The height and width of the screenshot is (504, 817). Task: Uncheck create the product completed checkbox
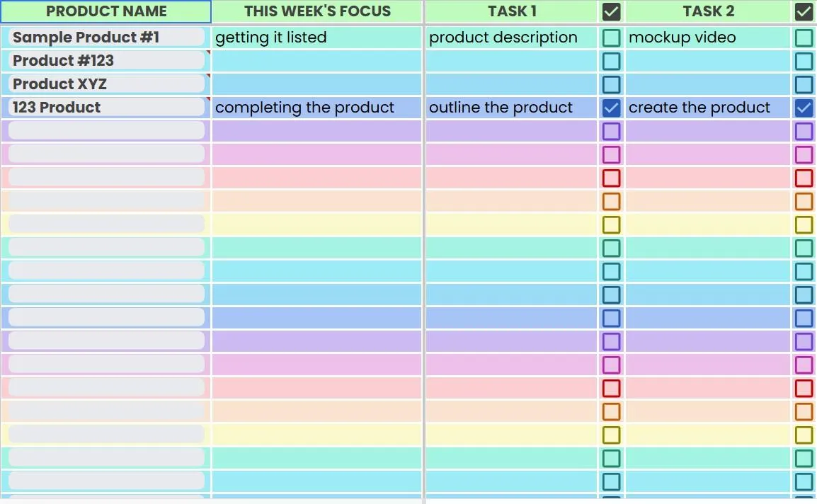(x=804, y=108)
